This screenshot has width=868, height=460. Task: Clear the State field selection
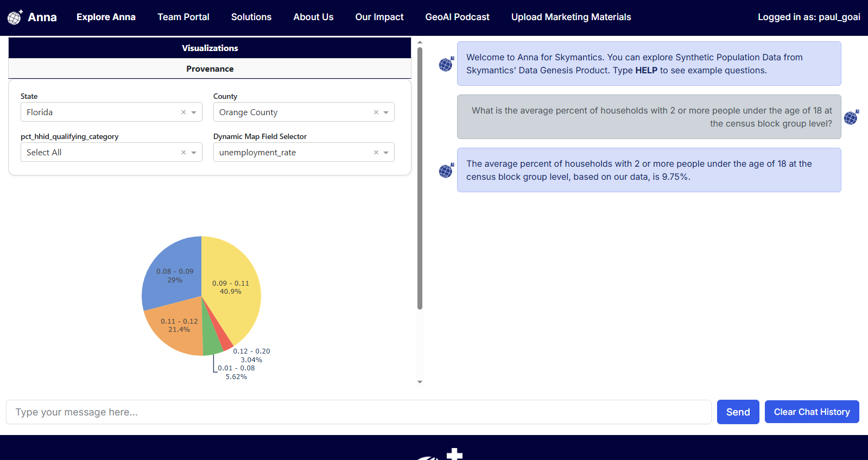tap(183, 112)
